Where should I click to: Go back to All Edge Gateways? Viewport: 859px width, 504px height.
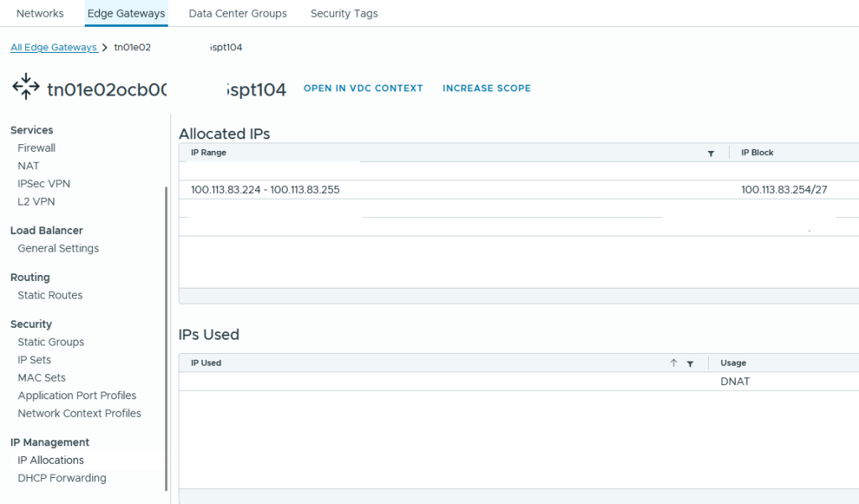tap(54, 48)
